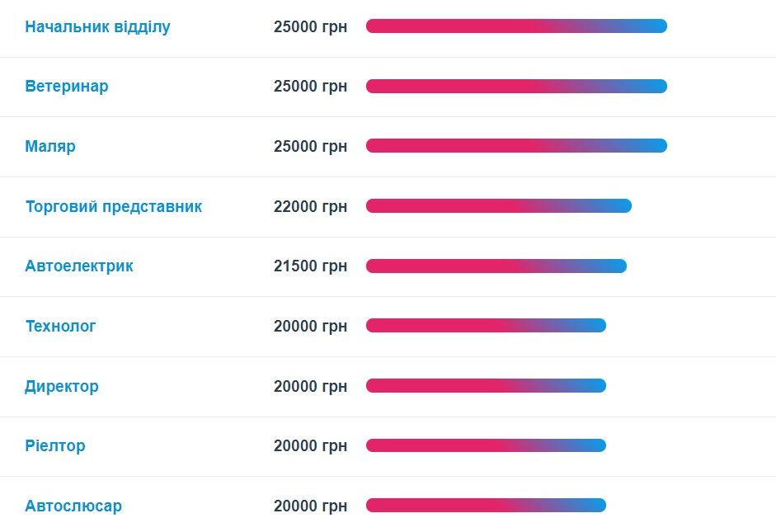The image size is (776, 532).
Task: Click the Автоелектрик 21500 грн bar
Action: coord(496,266)
